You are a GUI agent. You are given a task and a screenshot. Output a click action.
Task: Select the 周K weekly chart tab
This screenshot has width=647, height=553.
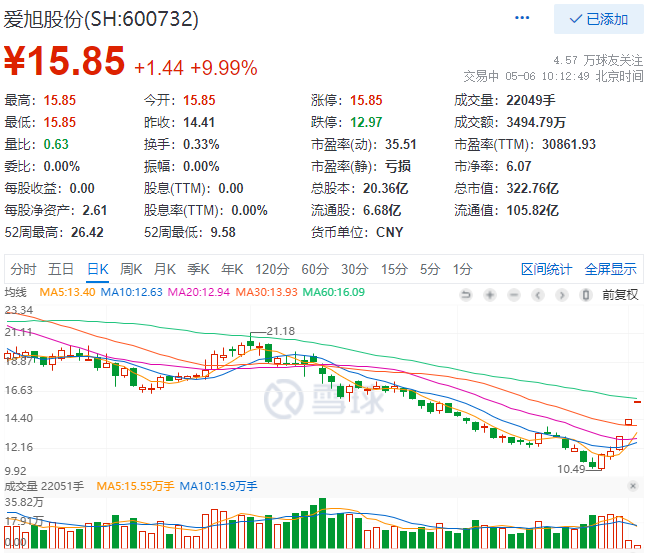pos(131,269)
